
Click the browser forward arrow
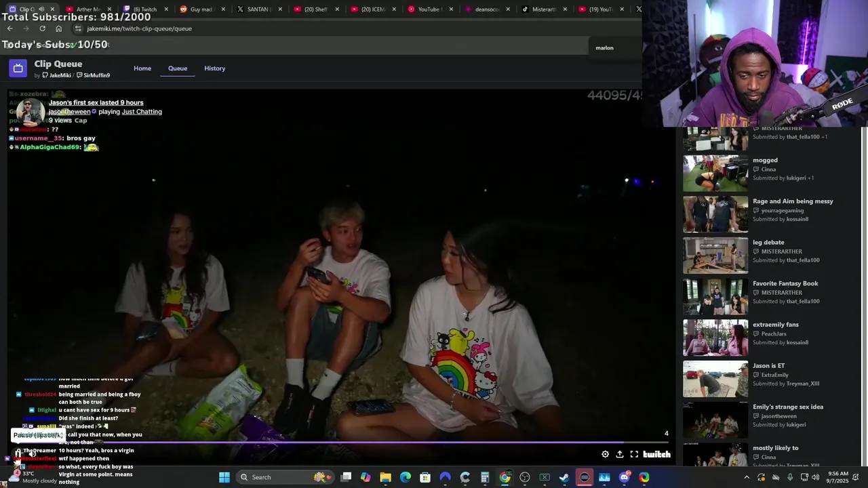[26, 28]
